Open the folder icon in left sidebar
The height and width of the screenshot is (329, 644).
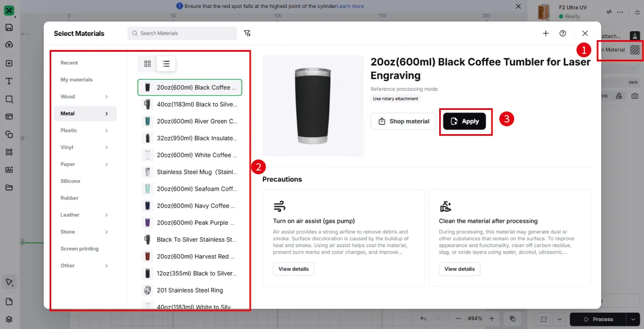tap(9, 187)
